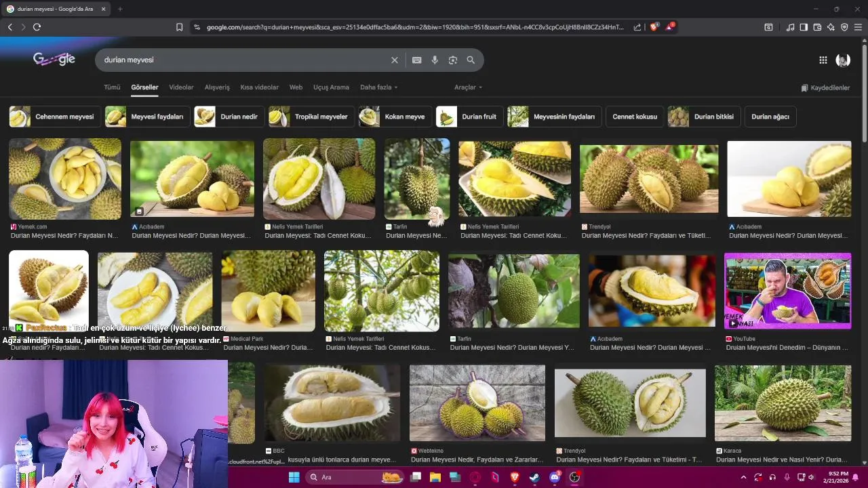Filter by 'Durian nedir' chip
Image resolution: width=868 pixels, height=488 pixels.
point(229,117)
